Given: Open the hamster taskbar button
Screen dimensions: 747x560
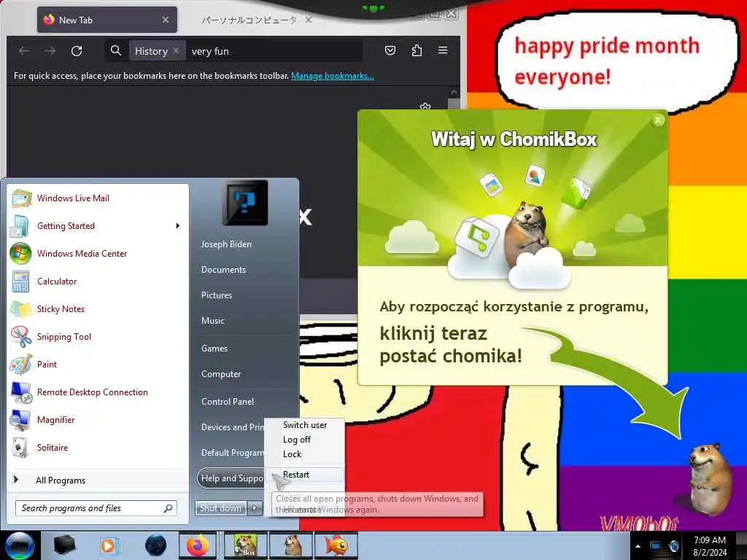Looking at the screenshot, I should pyautogui.click(x=292, y=545).
